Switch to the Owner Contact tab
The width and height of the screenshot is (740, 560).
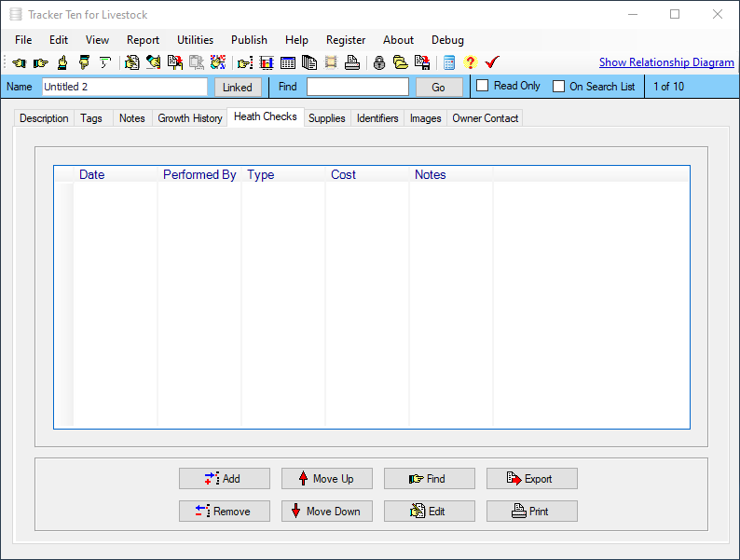[x=486, y=118]
